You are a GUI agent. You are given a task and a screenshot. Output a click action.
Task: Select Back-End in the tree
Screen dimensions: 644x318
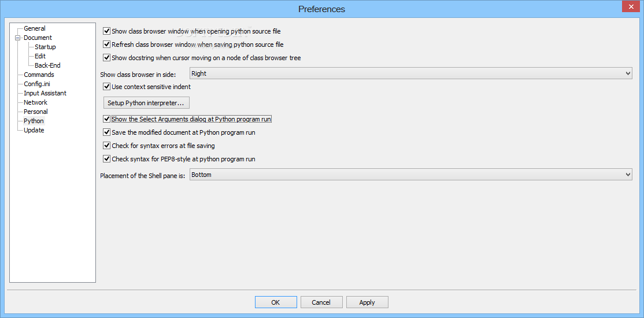(47, 65)
